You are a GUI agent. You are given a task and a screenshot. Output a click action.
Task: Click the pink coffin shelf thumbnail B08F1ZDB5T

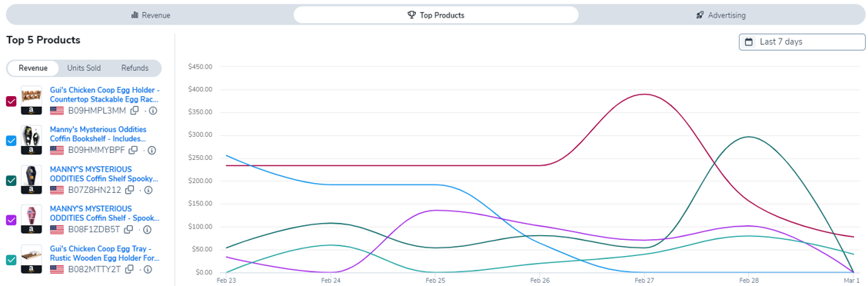coord(32,219)
